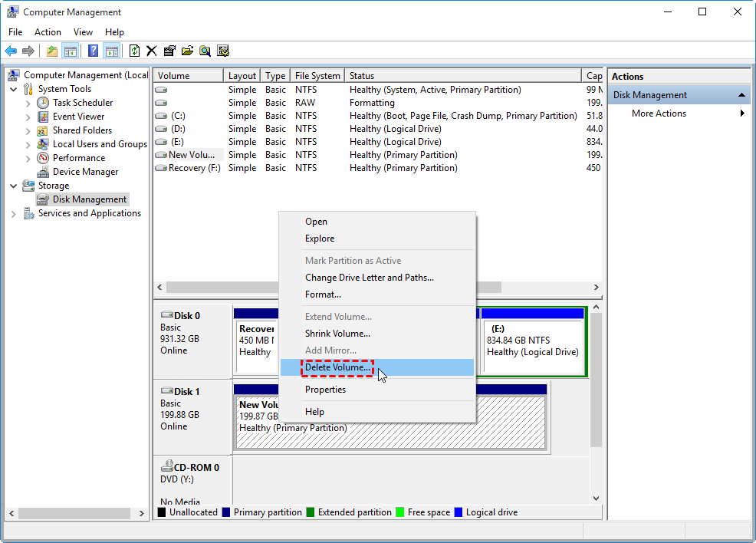
Task: Open the More Actions submenu arrow
Action: click(x=742, y=114)
